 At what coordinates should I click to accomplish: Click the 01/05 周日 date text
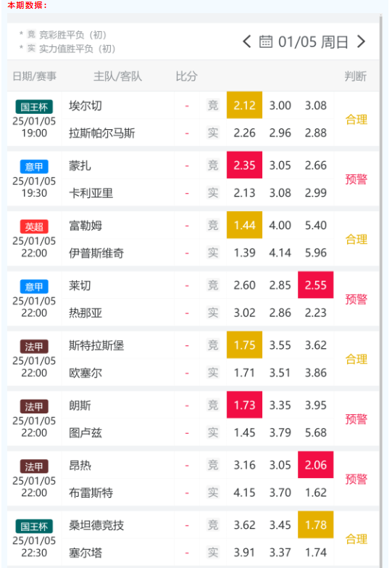coord(313,41)
